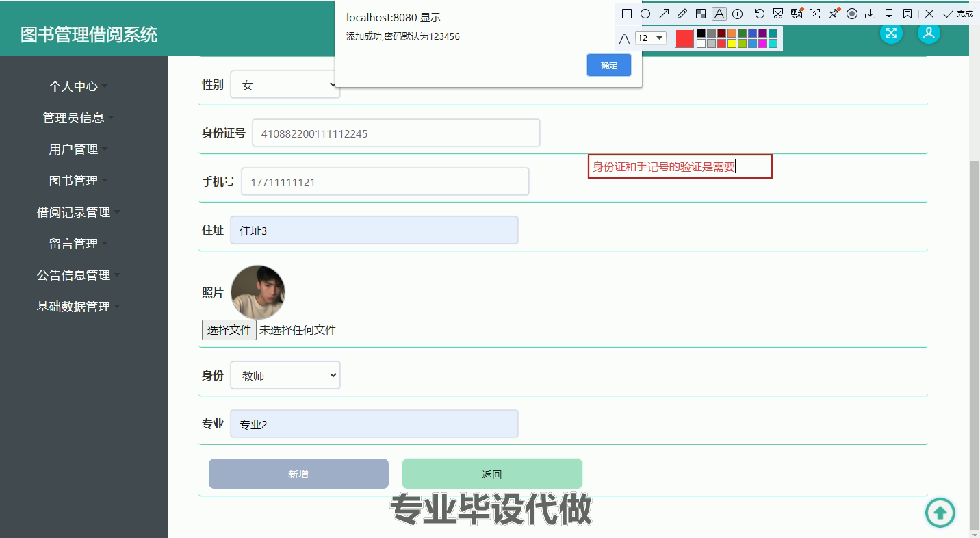Pick the purple color swatch

[762, 33]
